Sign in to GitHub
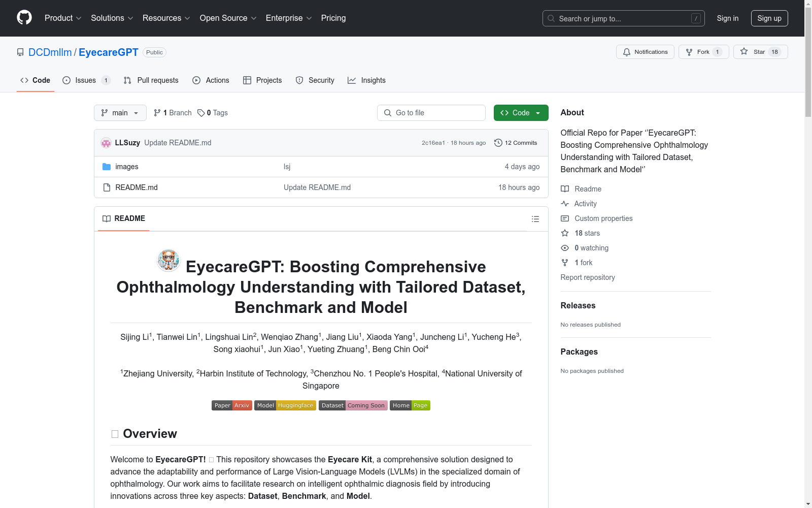Image resolution: width=812 pixels, height=508 pixels. coord(727,18)
